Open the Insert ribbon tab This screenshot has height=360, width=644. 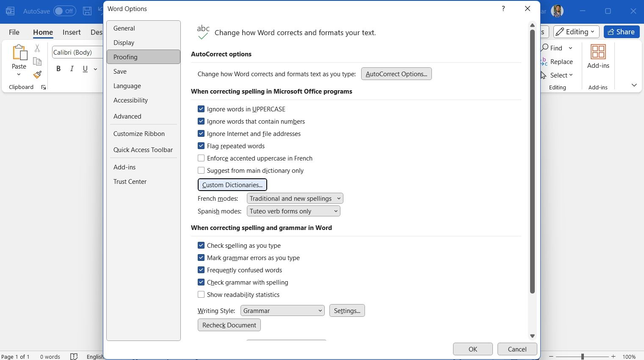click(72, 32)
